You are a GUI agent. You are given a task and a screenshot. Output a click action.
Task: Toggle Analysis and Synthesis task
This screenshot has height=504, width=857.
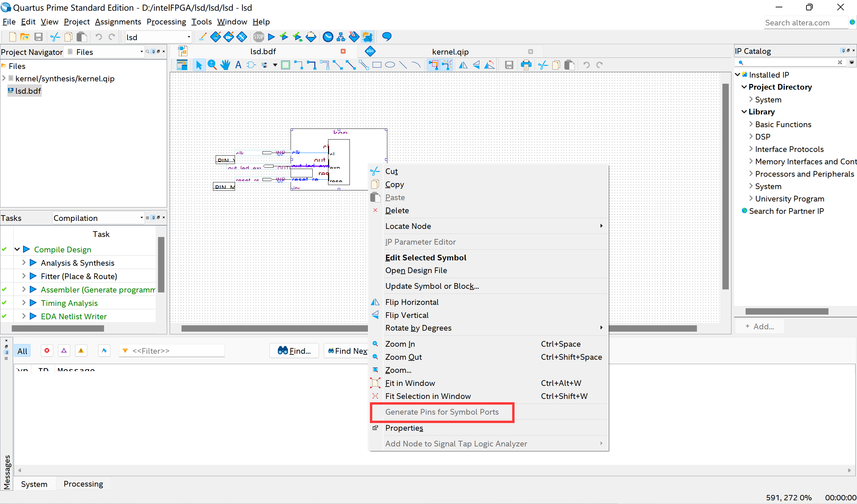click(x=24, y=263)
